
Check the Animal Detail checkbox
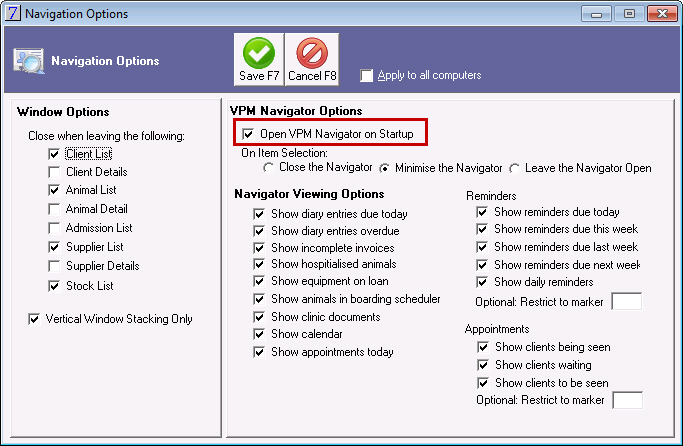point(54,209)
